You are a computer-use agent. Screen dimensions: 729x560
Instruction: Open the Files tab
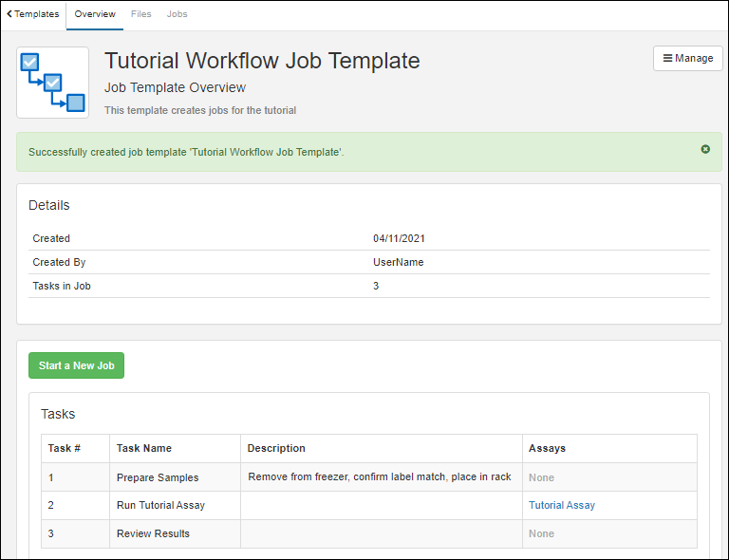pos(140,14)
